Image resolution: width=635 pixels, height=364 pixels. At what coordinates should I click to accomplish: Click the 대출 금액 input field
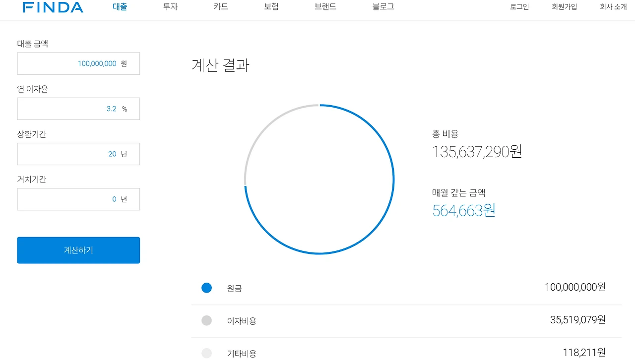pos(78,63)
